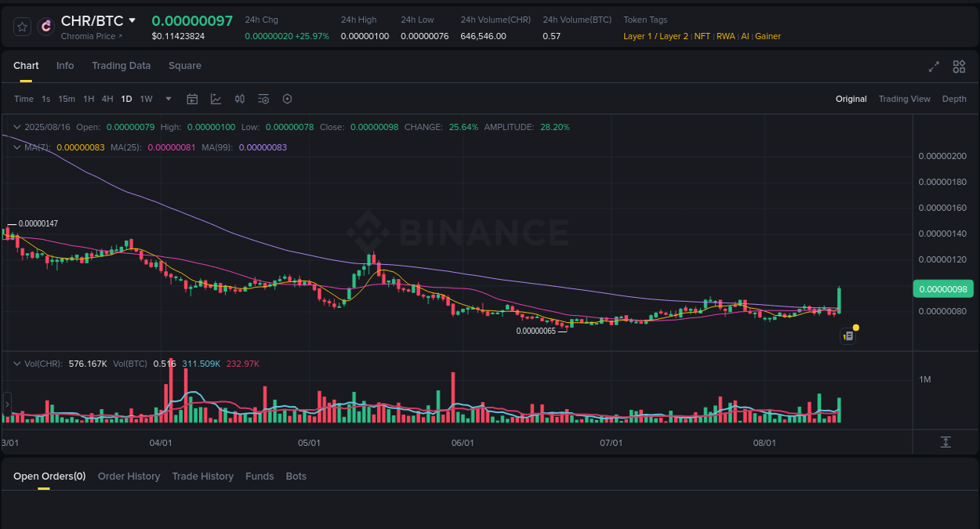Switch to Depth chart view
This screenshot has height=529, width=980.
pyautogui.click(x=954, y=99)
